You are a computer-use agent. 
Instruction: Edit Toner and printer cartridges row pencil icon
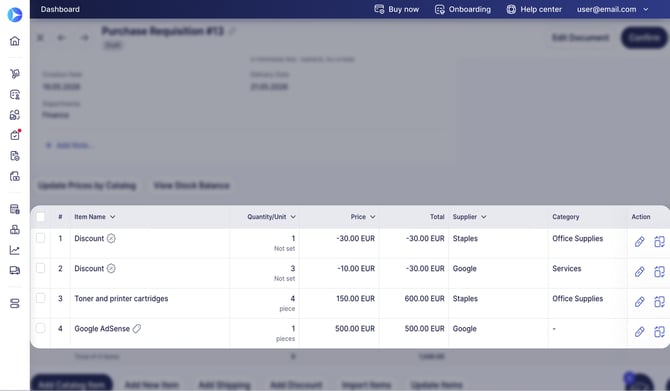639,302
